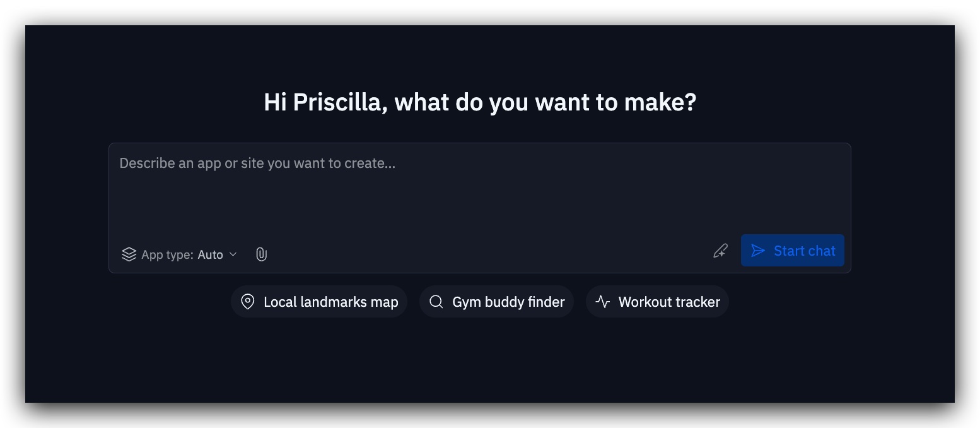Viewport: 980px width, 428px height.
Task: Click the paper plane send icon
Action: coord(758,251)
